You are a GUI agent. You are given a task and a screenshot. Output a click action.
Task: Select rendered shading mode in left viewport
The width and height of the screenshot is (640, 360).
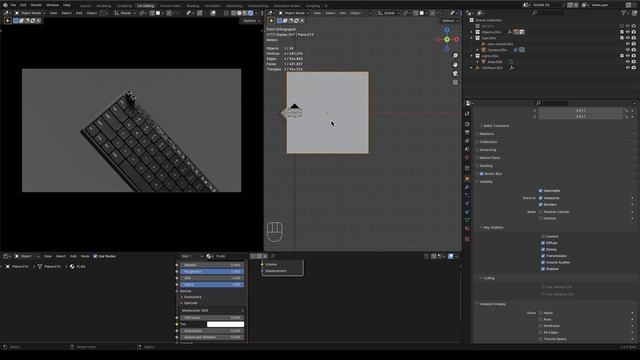point(251,13)
